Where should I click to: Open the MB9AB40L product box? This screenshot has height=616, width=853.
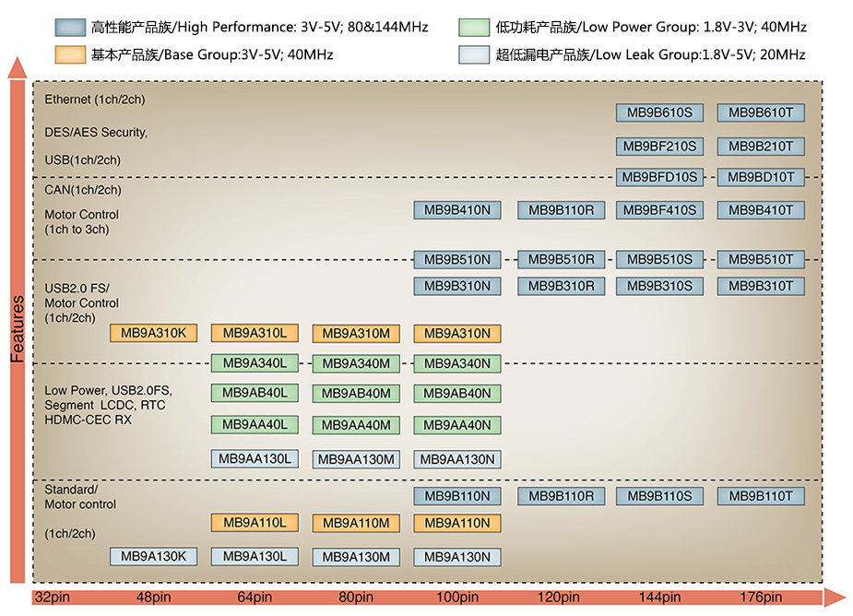[x=255, y=394]
